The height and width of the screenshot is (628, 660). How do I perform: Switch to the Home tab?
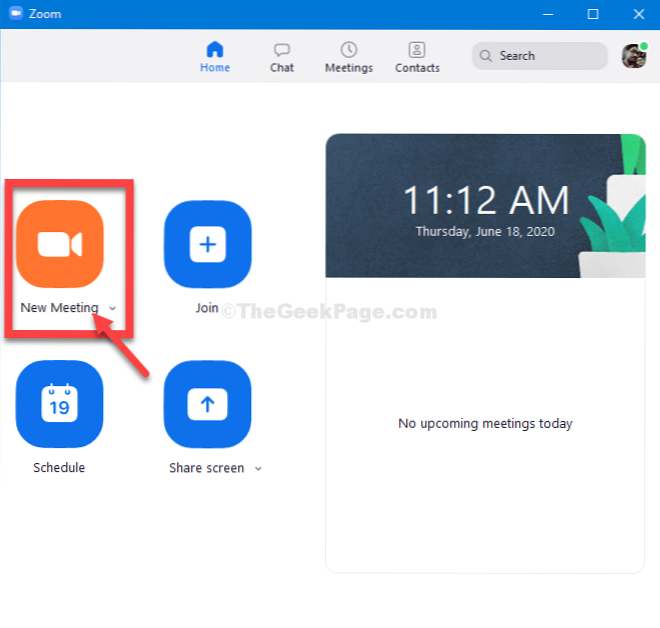[x=214, y=57]
